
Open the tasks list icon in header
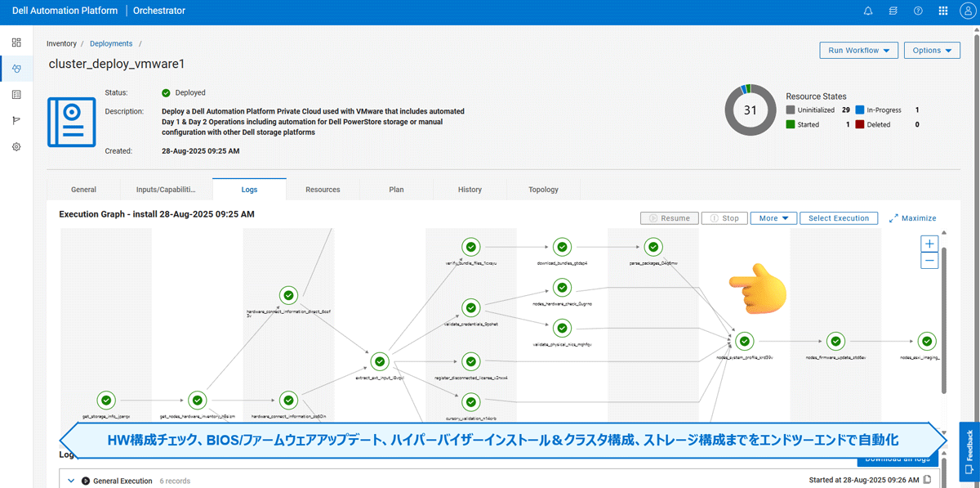tap(893, 11)
